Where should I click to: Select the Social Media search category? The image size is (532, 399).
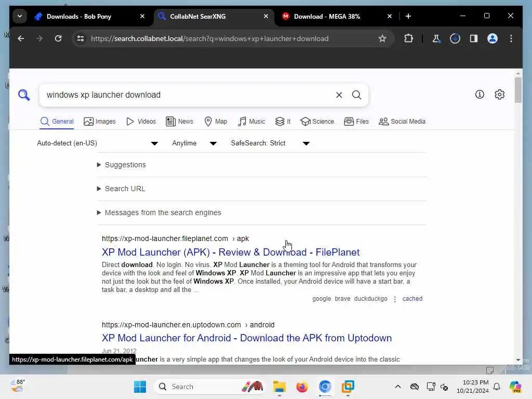coord(402,122)
